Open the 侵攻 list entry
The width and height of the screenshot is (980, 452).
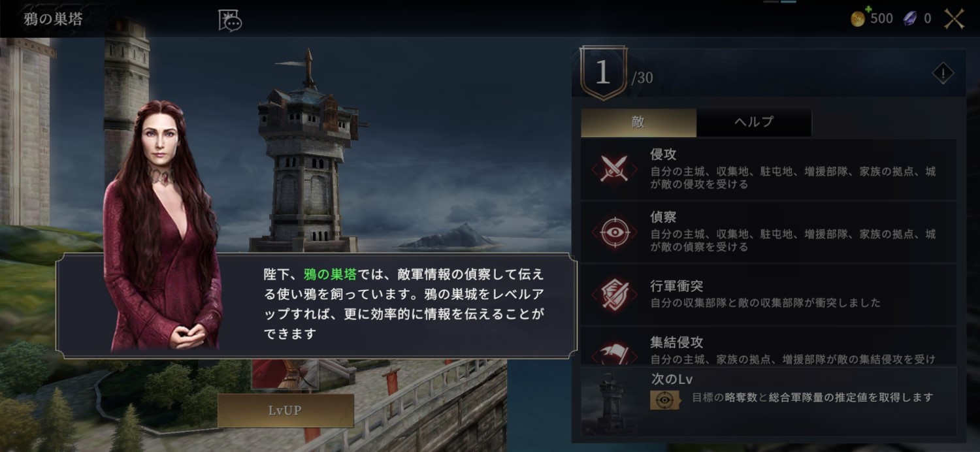coord(768,169)
